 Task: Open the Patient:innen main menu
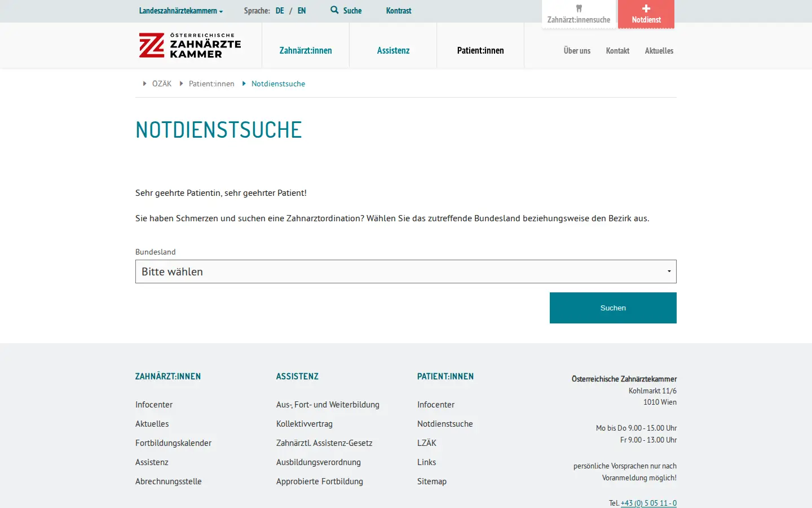tap(480, 51)
